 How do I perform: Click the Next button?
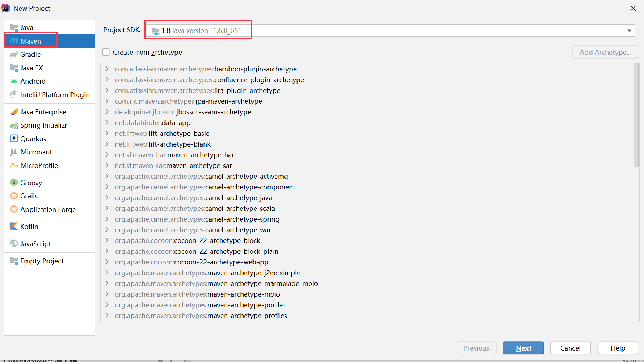(x=523, y=348)
